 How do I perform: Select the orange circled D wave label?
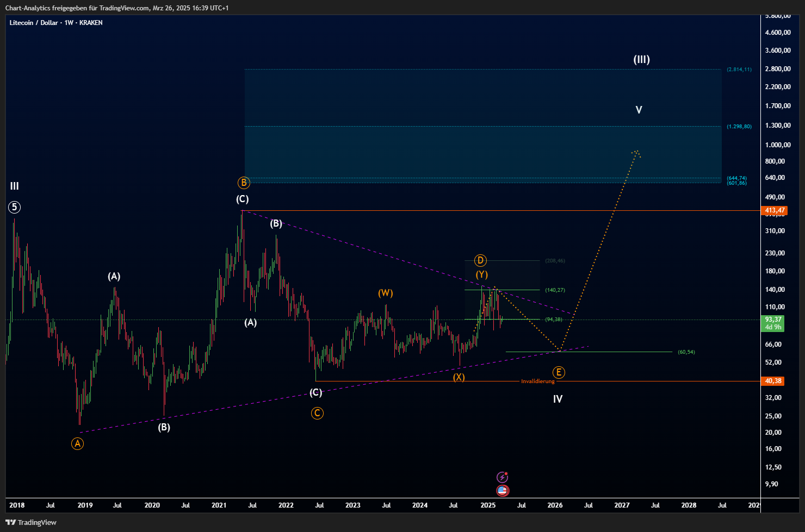point(480,261)
